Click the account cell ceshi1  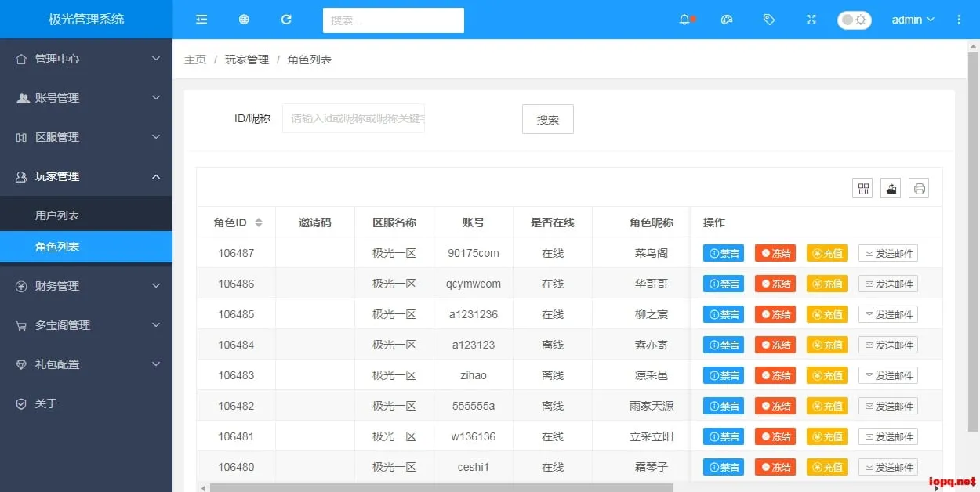[474, 467]
